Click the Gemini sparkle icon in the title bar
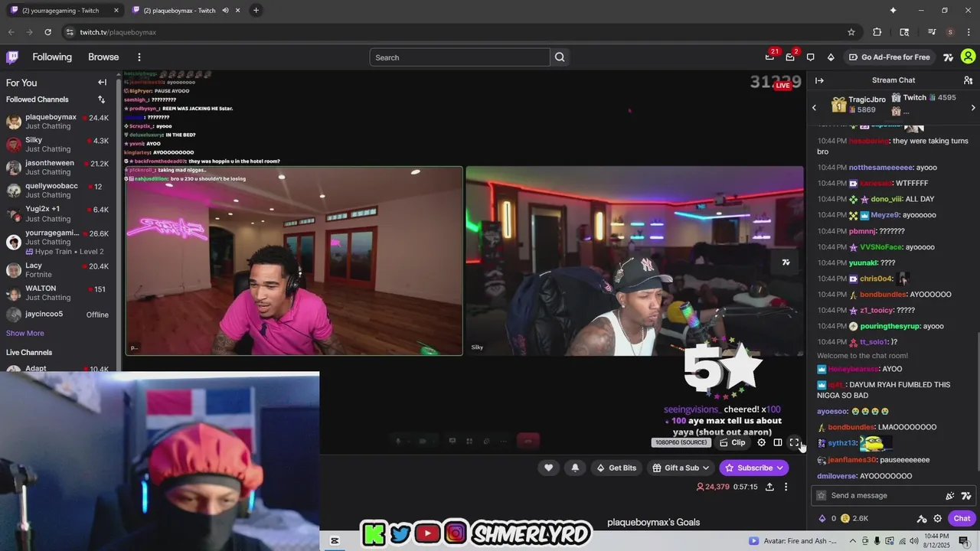Viewport: 980px width, 551px height. coord(893,10)
